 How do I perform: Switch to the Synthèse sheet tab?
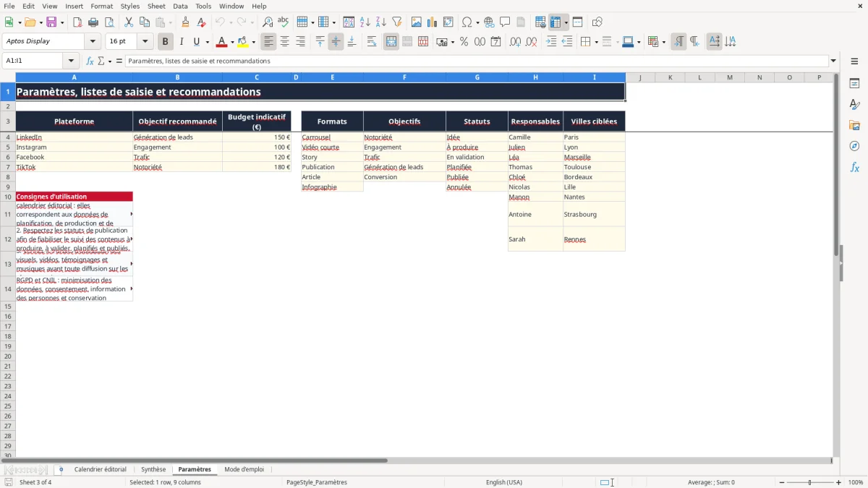(153, 469)
